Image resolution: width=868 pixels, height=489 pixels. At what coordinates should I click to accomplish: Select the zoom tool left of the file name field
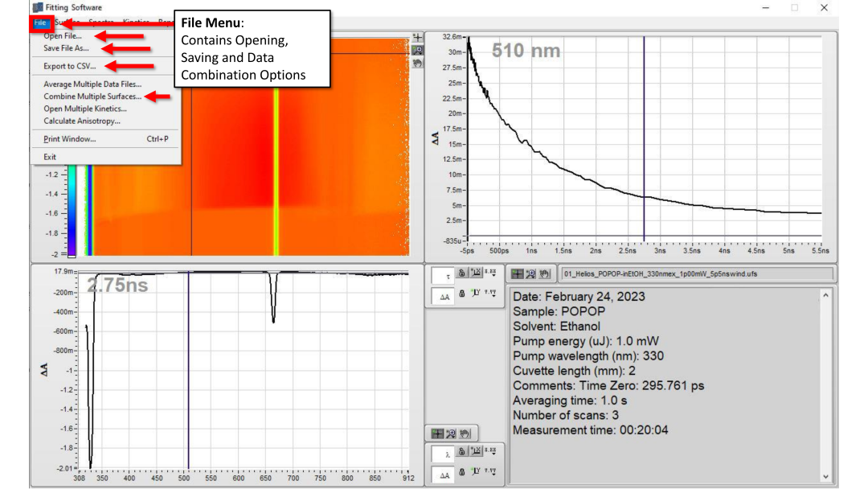click(x=530, y=273)
